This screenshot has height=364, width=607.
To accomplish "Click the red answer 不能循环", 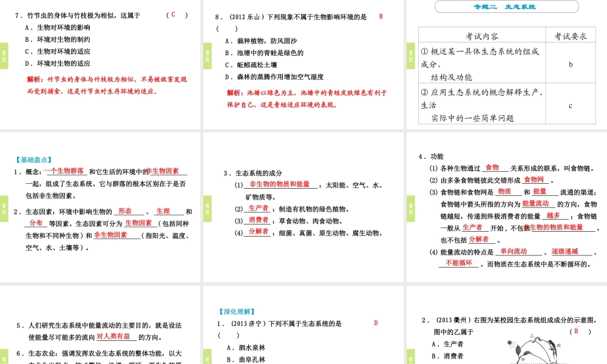I will [459, 263].
